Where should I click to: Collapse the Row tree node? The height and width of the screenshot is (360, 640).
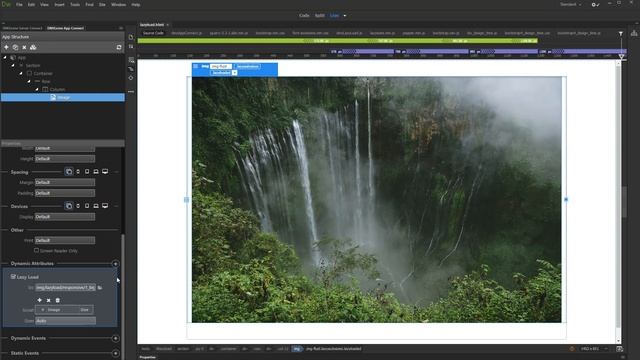click(29, 81)
